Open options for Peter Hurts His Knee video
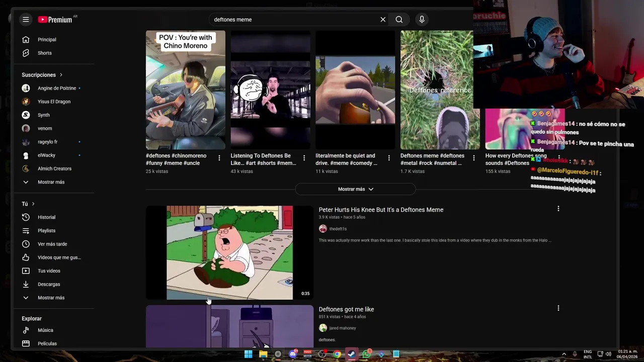Viewport: 644px width, 362px height. coord(558,208)
